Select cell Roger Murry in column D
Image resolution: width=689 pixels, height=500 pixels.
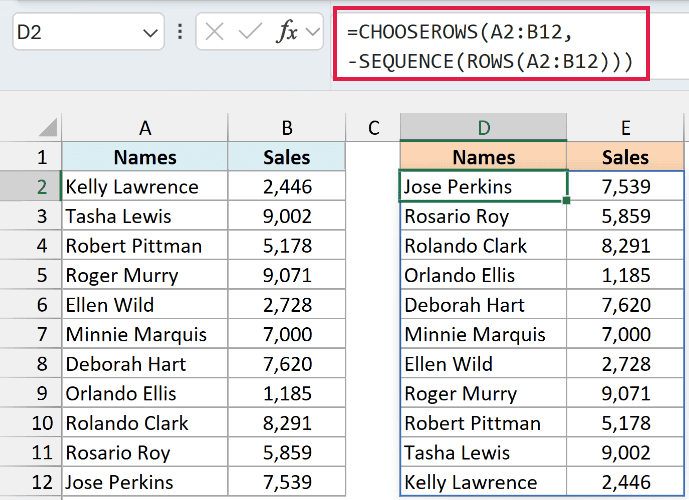coord(483,393)
